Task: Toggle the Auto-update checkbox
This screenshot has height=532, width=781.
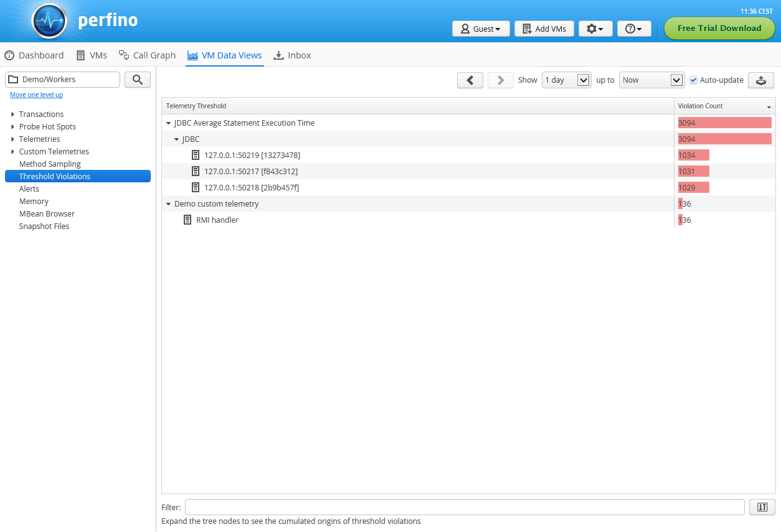Action: pos(693,80)
